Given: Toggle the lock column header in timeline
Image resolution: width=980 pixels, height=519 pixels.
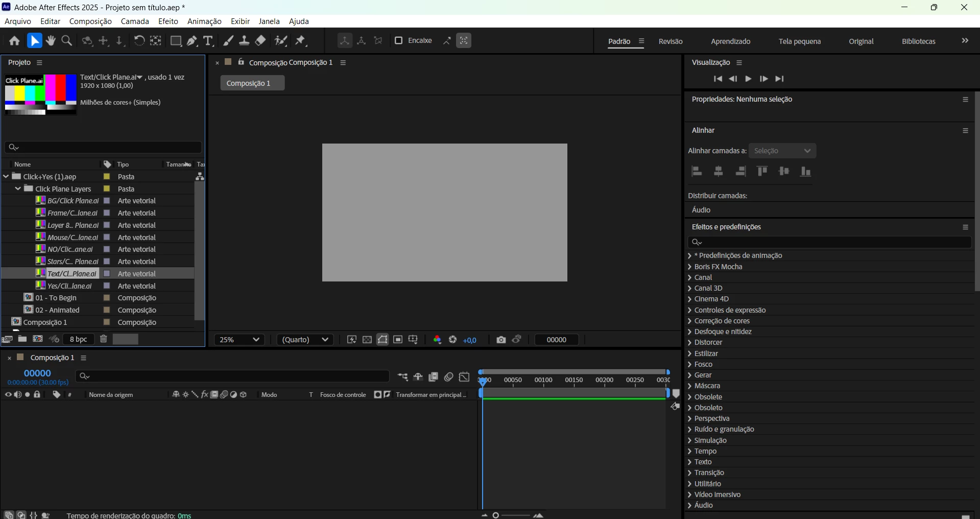Looking at the screenshot, I should [37, 395].
